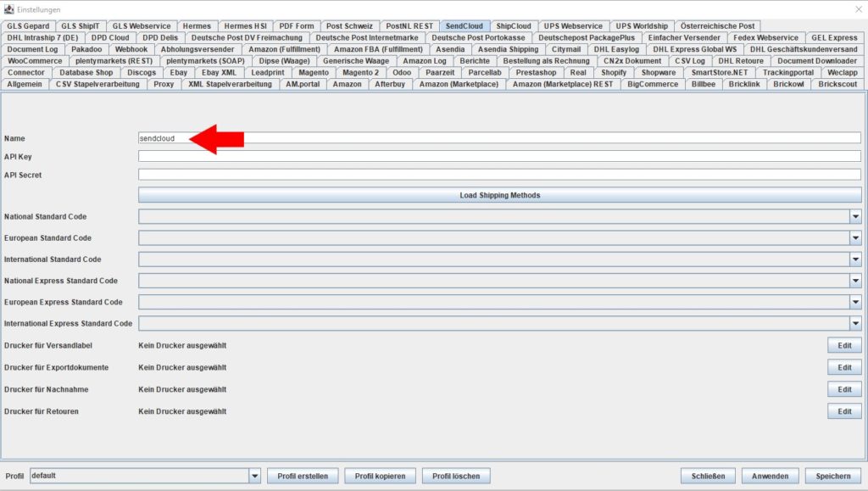Open the Ebay XML tab
Screen dimensions: 868x491
tap(219, 73)
